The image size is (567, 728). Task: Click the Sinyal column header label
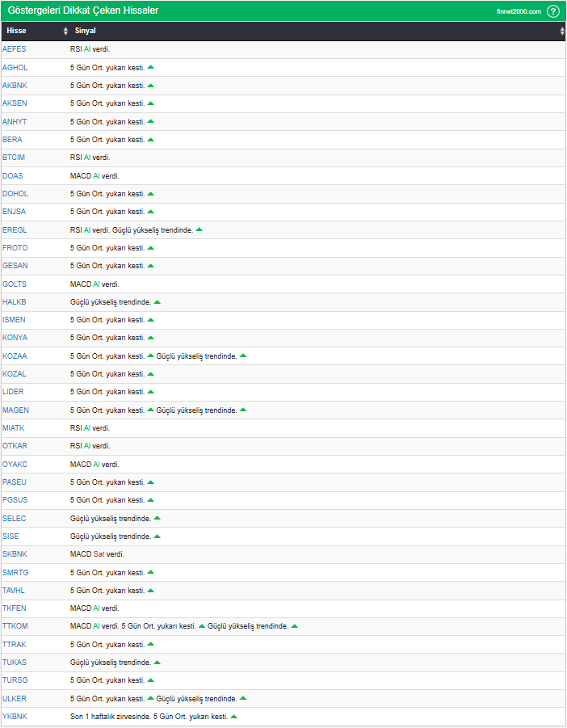[86, 31]
